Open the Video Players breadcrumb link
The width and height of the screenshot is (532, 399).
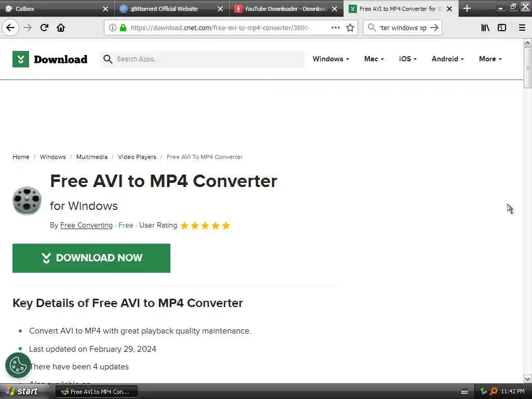[x=137, y=157]
